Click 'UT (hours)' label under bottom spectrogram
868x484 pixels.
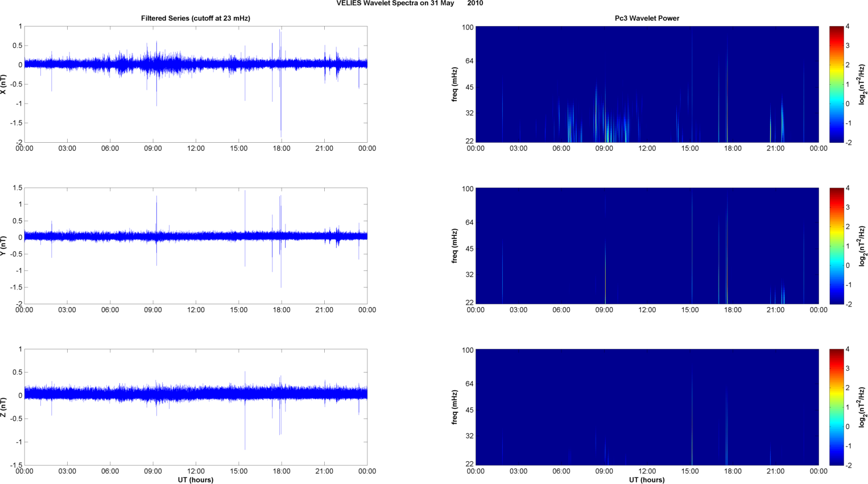click(x=647, y=480)
